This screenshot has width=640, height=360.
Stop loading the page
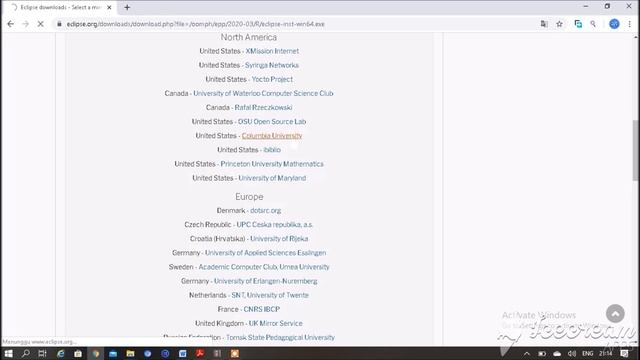coord(40,24)
